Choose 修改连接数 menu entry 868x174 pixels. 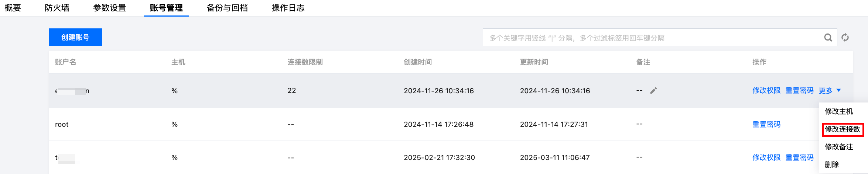click(843, 129)
